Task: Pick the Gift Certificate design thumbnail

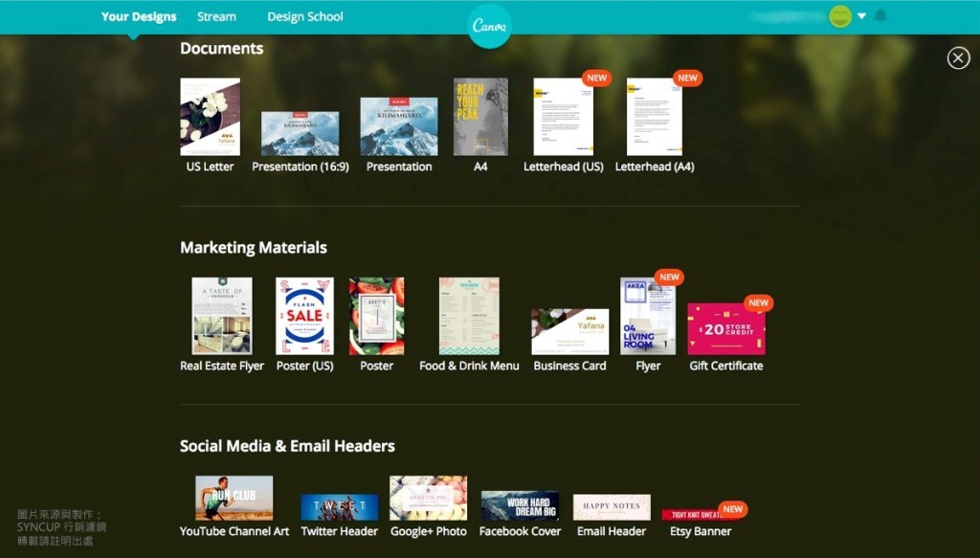Action: pyautogui.click(x=725, y=329)
